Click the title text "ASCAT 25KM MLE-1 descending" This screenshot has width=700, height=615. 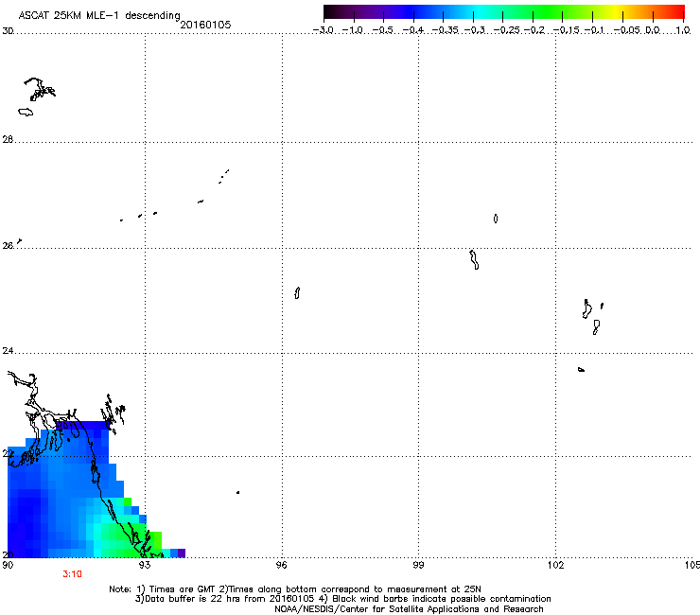[99, 15]
